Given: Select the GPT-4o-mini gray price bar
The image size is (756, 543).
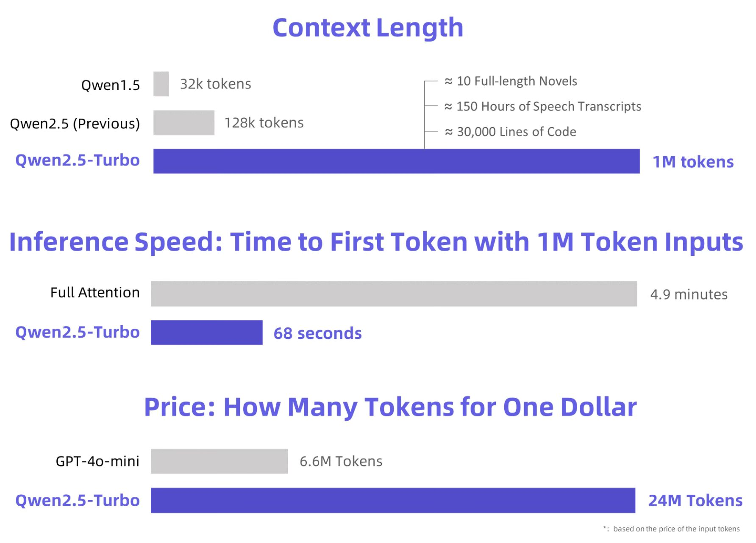Looking at the screenshot, I should [x=219, y=461].
